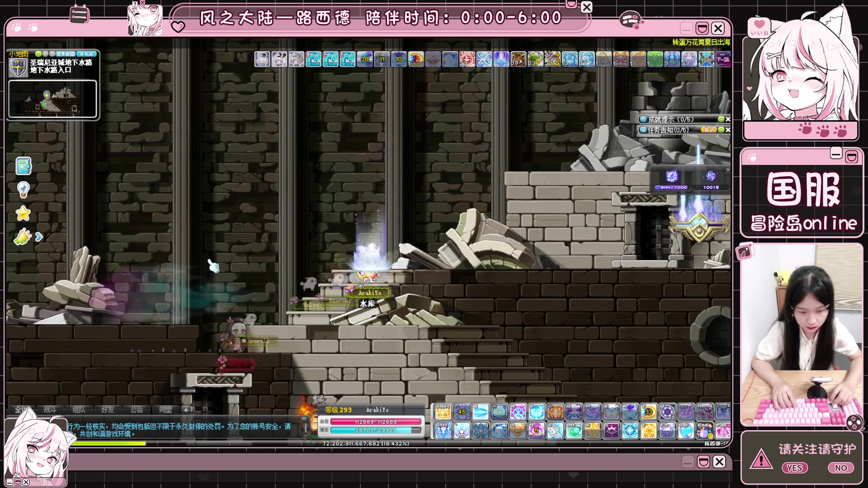The image size is (868, 488).
Task: Collapse the minimap with the green minus button
Action: click(x=38, y=54)
